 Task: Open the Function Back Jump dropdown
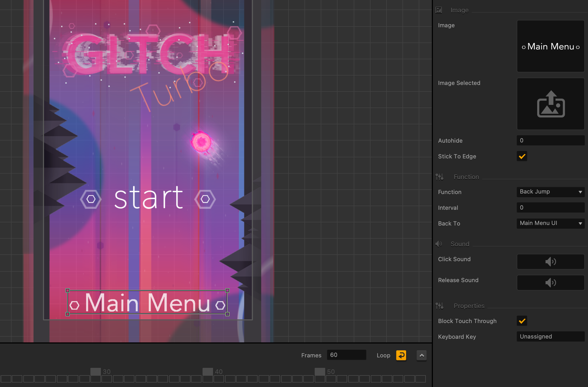551,192
